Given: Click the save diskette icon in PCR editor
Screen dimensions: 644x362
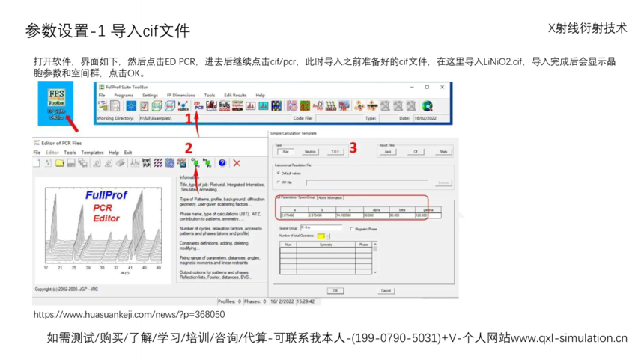Looking at the screenshot, I should 70,162.
